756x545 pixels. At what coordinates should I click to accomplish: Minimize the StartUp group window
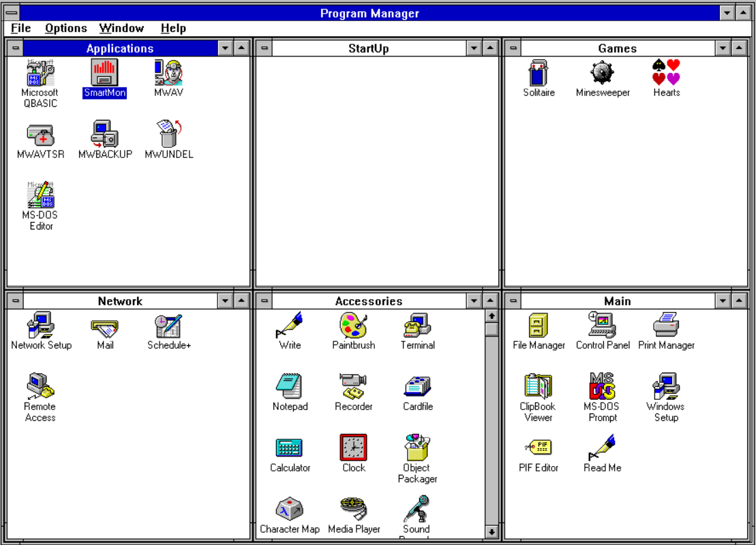(x=474, y=48)
